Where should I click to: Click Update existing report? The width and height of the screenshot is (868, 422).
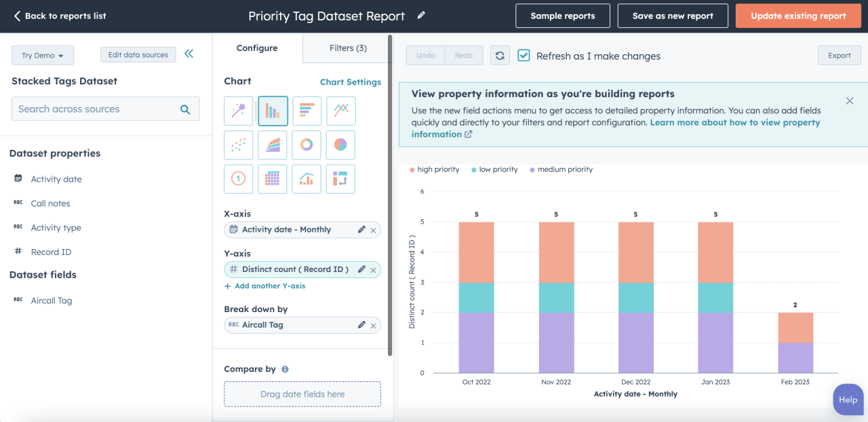798,15
